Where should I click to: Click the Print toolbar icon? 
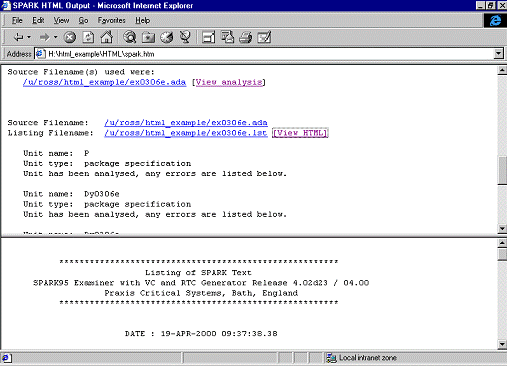(246, 37)
